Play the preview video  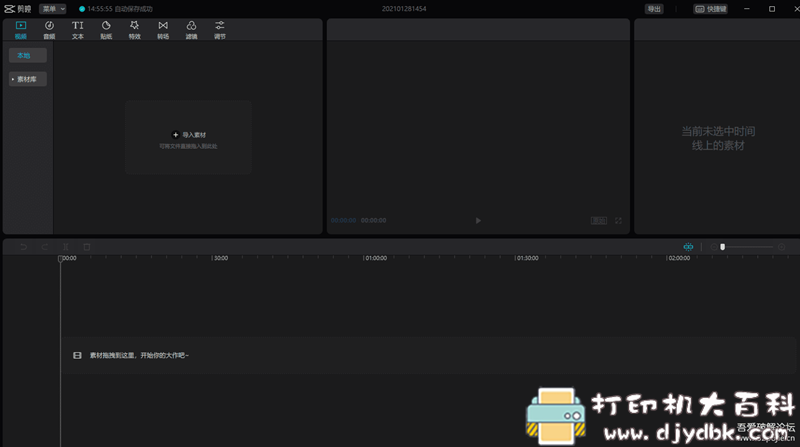[x=478, y=220]
